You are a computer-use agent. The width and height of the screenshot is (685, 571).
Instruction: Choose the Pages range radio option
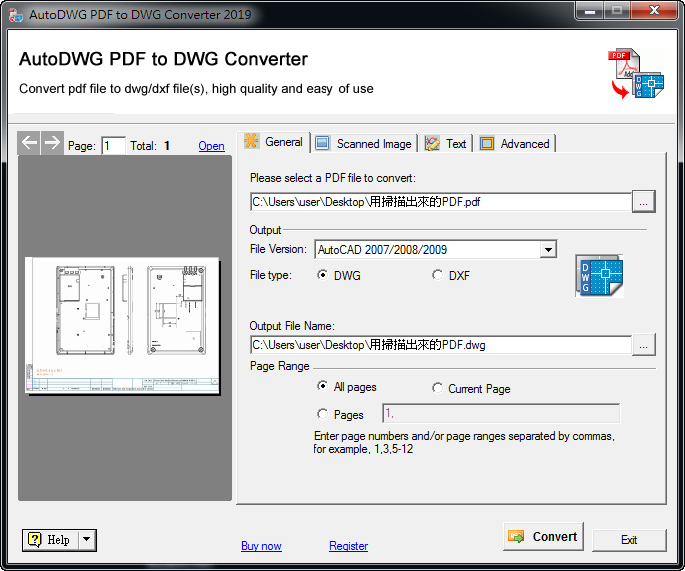point(322,414)
